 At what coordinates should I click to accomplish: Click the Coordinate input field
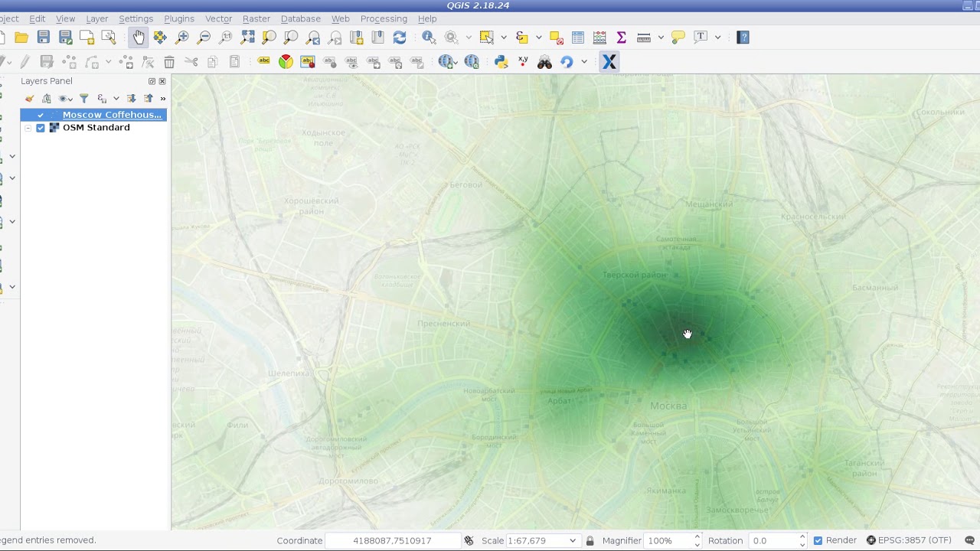[x=393, y=540]
